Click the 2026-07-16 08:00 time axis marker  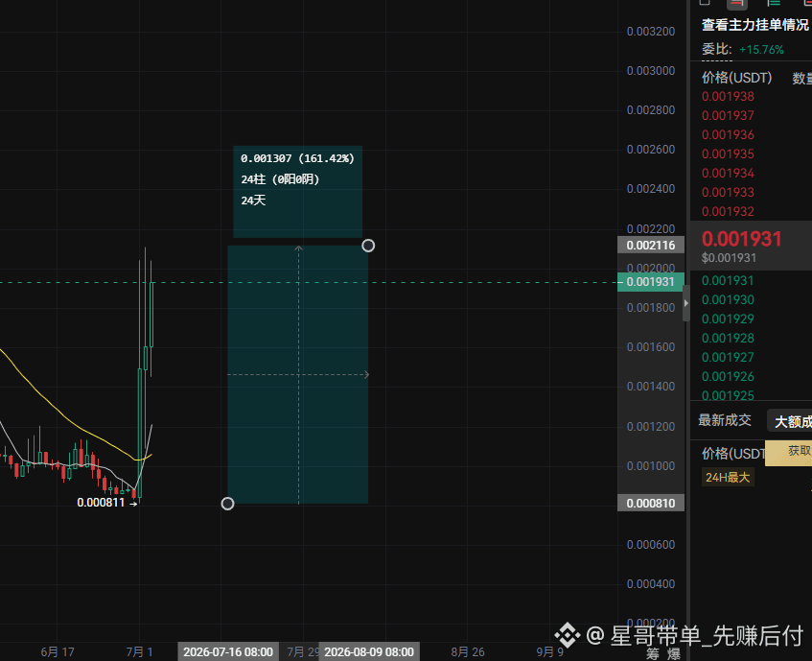(x=228, y=651)
